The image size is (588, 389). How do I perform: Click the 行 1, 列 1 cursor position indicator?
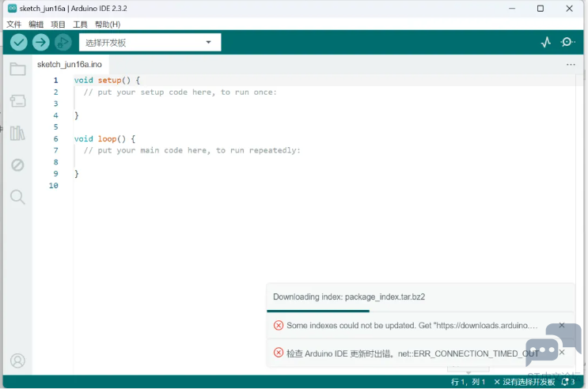point(468,382)
